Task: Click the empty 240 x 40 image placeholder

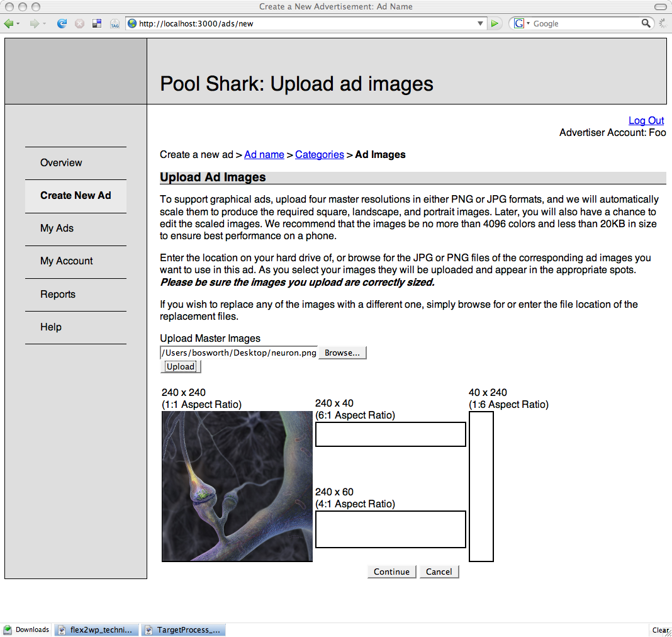Action: click(x=391, y=434)
